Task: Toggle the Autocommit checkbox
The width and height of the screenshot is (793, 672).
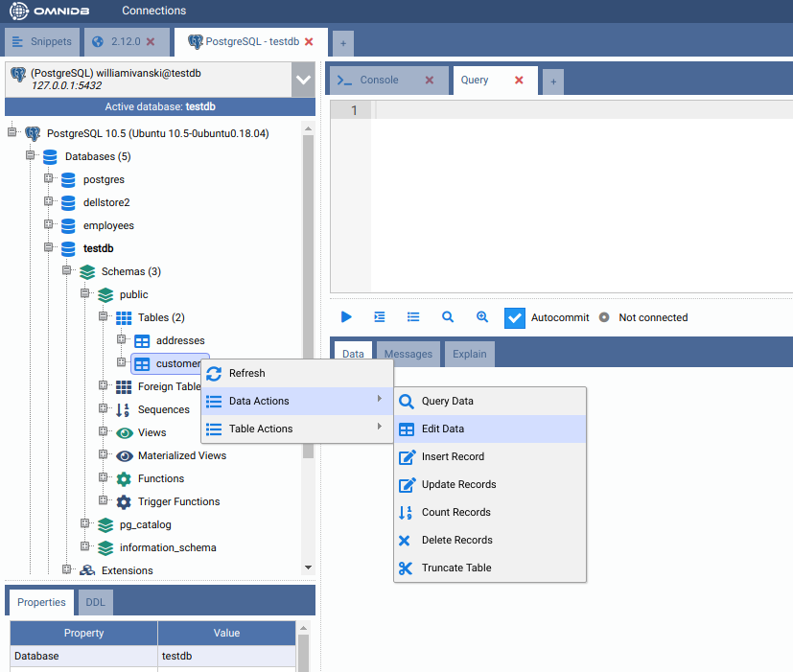Action: [515, 318]
